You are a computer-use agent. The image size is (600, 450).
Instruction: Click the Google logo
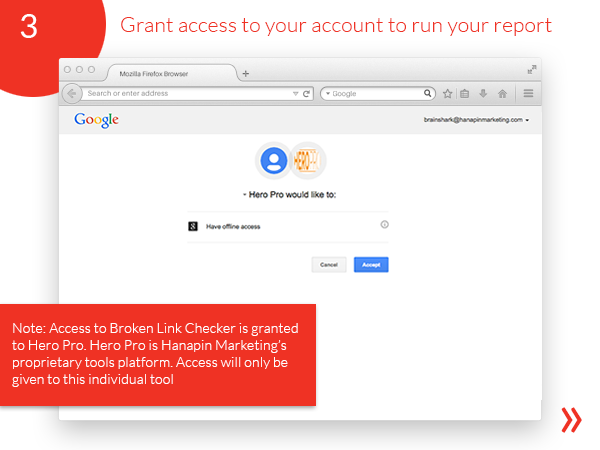coord(96,120)
